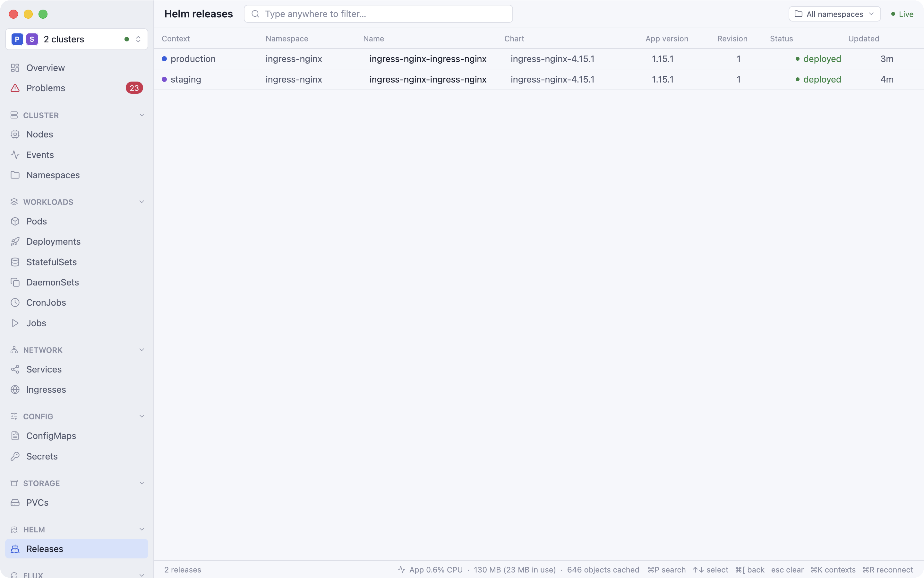Collapse the CLUSTER section chevron
Viewport: 924px width, 578px height.
tap(142, 115)
